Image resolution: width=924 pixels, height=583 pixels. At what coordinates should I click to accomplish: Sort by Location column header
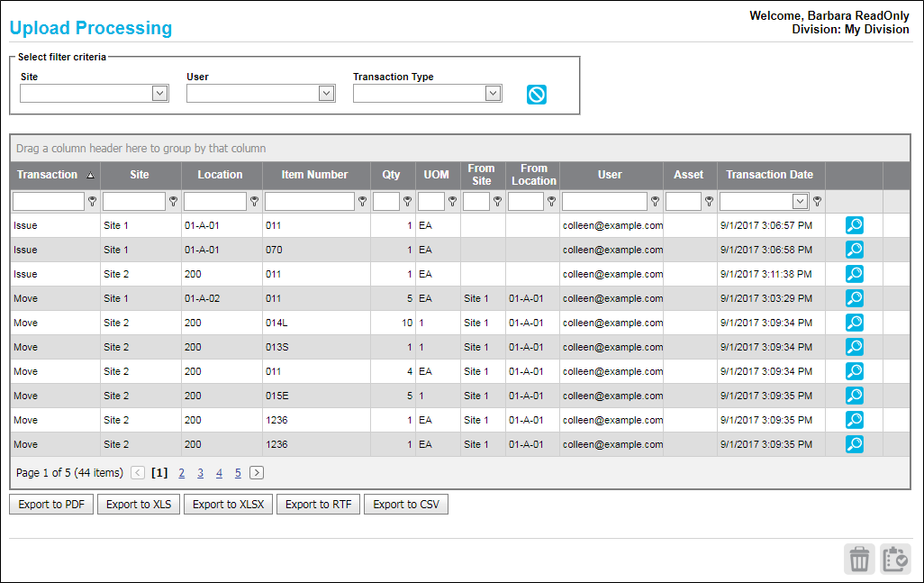[221, 175]
